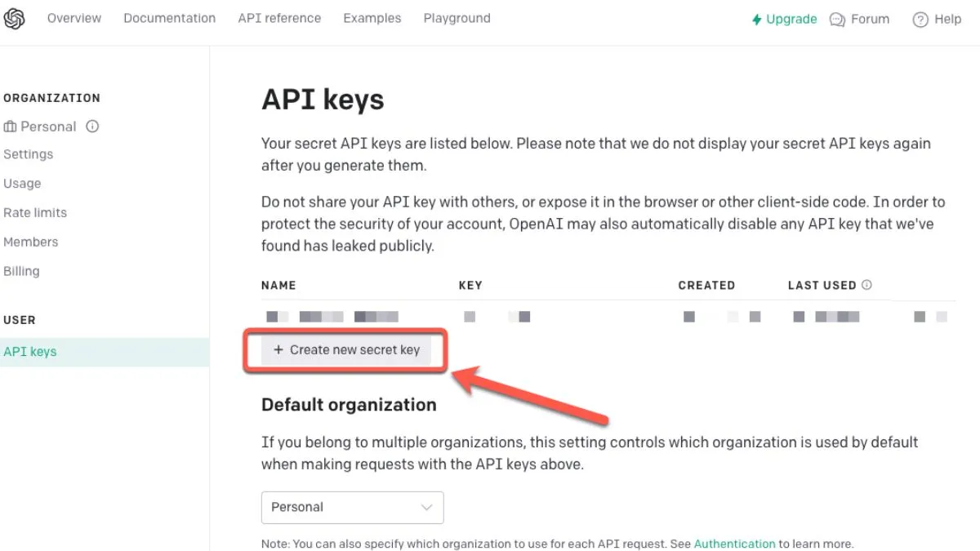Select Overview in the top navigation
The height and width of the screenshot is (551, 980).
pyautogui.click(x=73, y=18)
